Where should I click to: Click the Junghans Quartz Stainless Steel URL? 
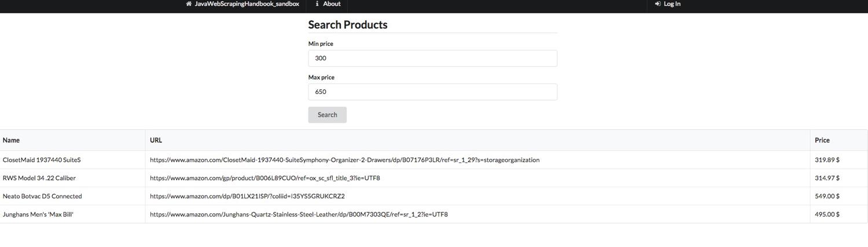point(299,215)
